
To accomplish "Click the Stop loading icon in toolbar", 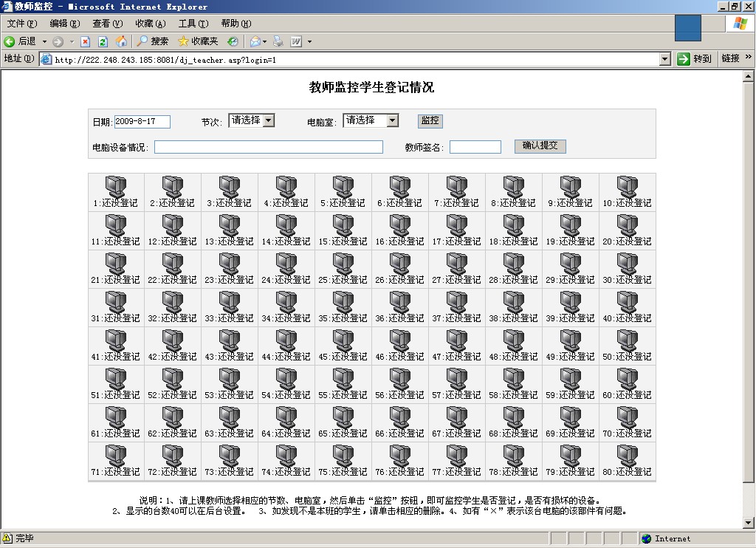I will (x=86, y=41).
